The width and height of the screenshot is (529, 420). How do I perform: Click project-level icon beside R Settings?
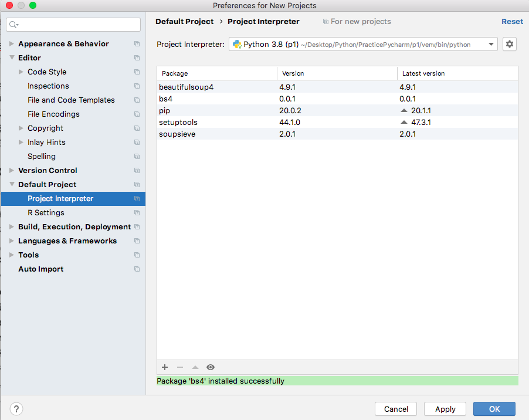point(137,212)
